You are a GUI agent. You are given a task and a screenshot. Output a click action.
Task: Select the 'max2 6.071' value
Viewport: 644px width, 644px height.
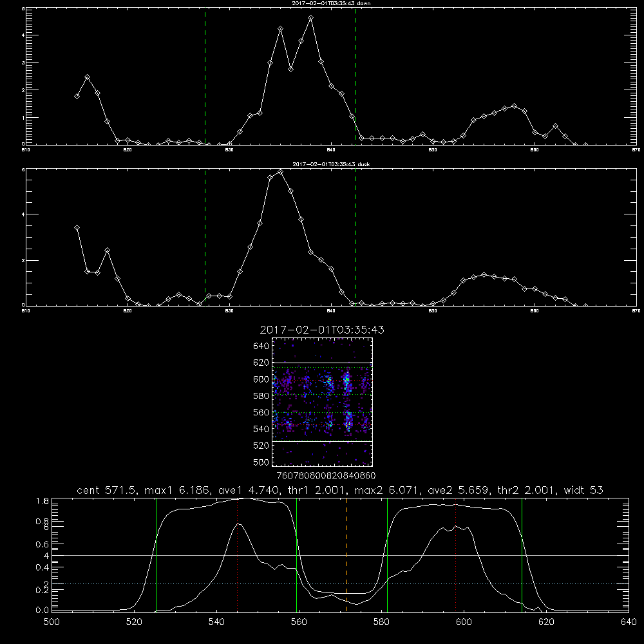[387, 490]
